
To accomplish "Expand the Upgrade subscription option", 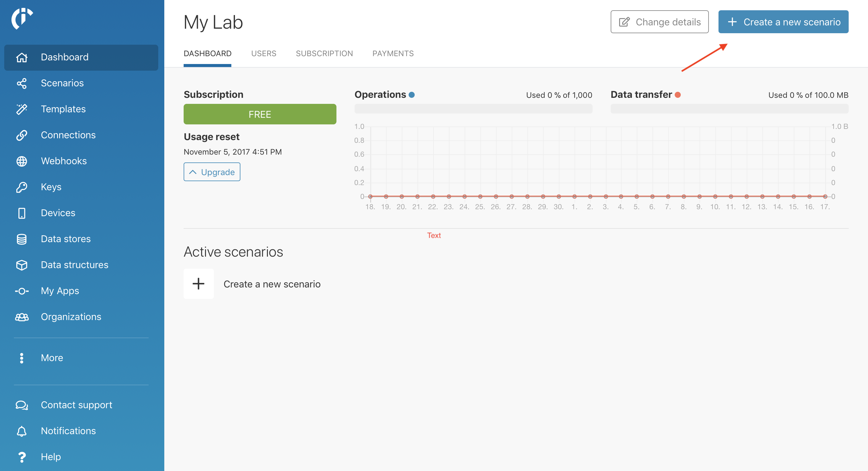I will click(212, 172).
